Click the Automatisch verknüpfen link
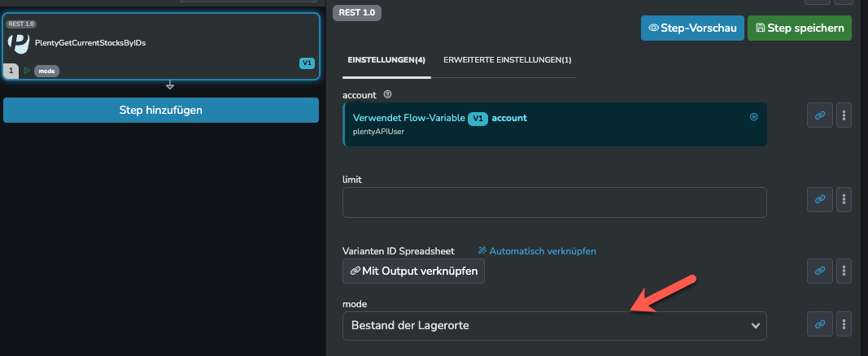 (x=537, y=251)
